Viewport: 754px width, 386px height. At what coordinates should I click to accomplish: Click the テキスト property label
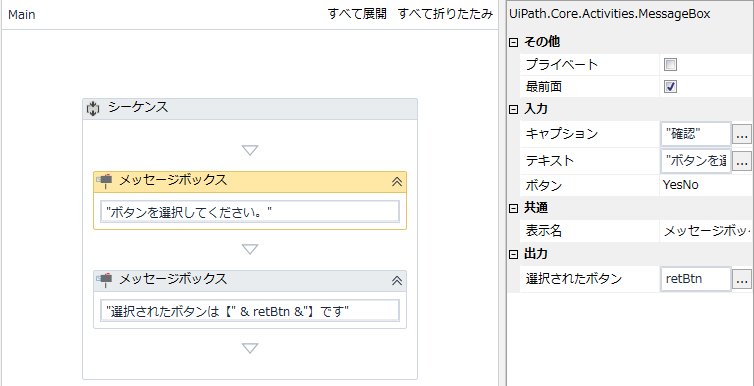(x=550, y=161)
